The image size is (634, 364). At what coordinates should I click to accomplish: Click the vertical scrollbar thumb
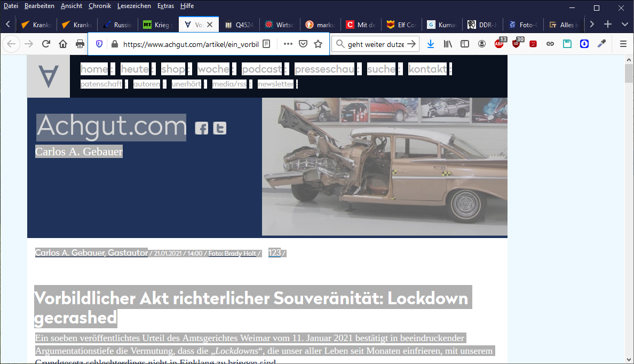pos(629,73)
